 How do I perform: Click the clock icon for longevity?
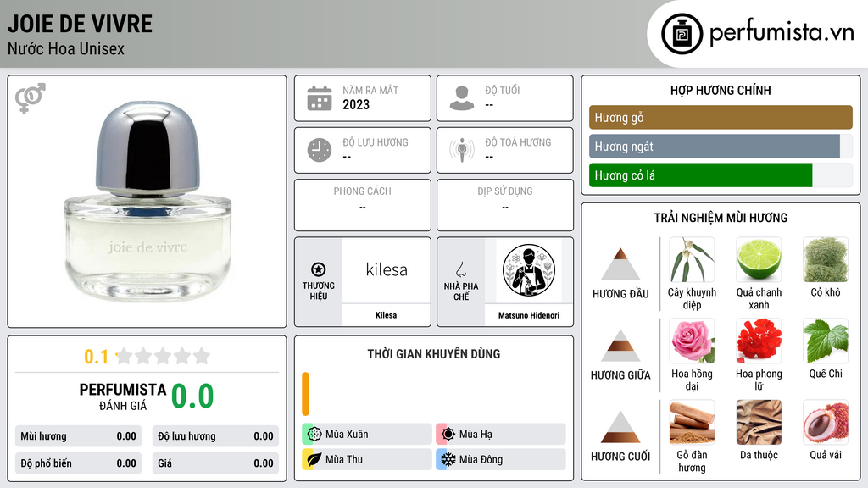(x=320, y=150)
